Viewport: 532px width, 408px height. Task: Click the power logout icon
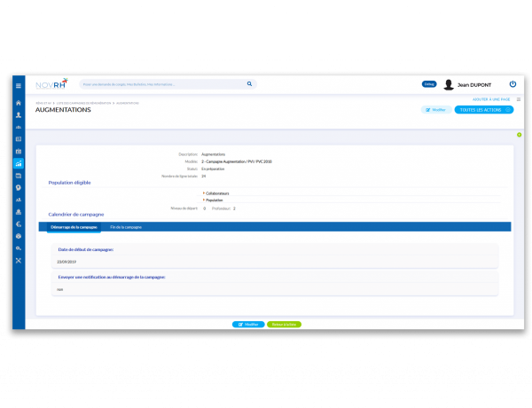point(512,84)
